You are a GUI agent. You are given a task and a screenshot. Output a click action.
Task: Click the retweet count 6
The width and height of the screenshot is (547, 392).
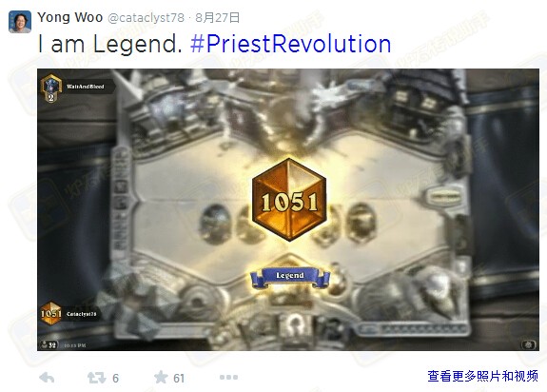coord(115,378)
